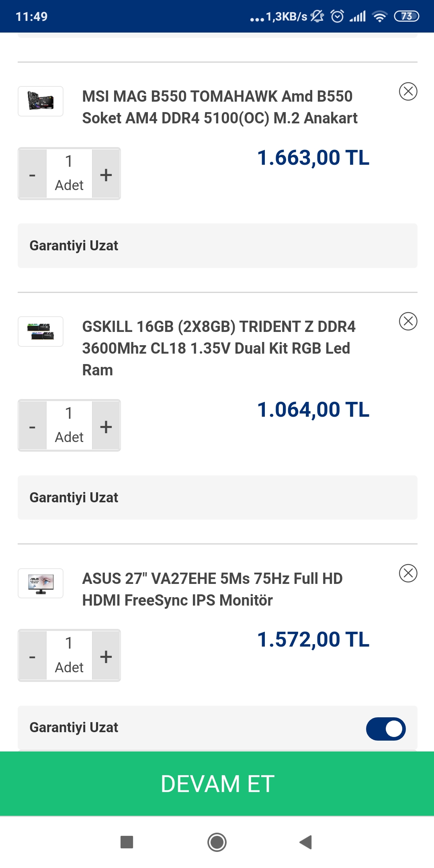Open the ASUS monitor product thumbnail
This screenshot has width=434, height=868.
(x=41, y=583)
